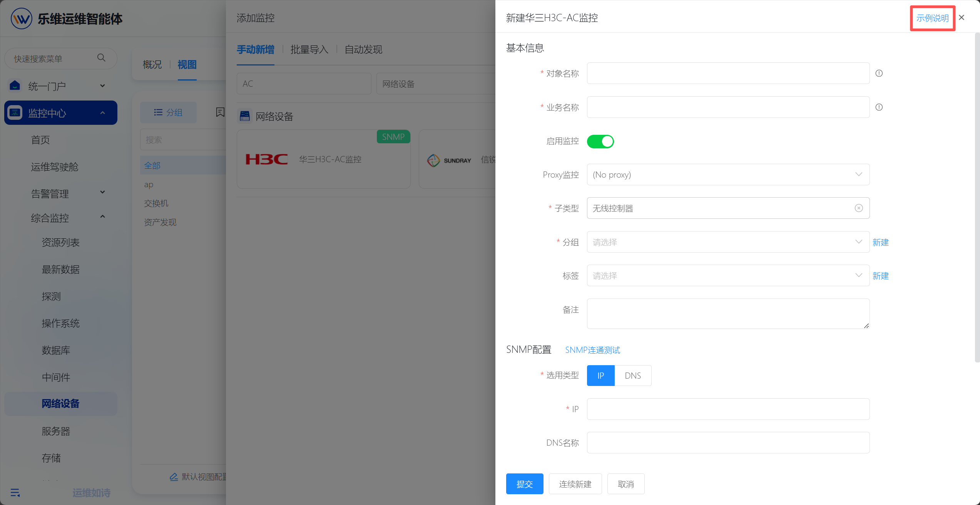The width and height of the screenshot is (980, 505).
Task: Clear the 子类型 field with its X icon
Action: coord(858,208)
